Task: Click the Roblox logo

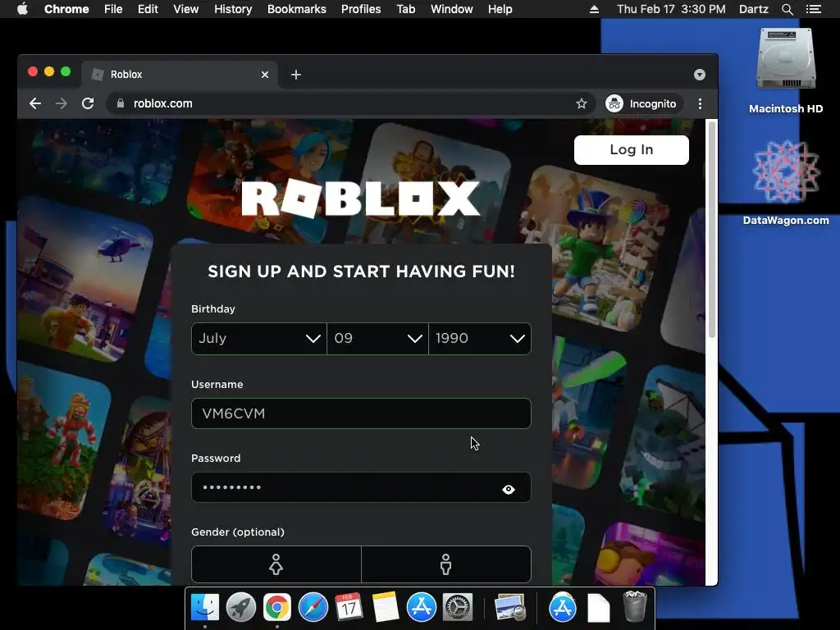Action: tap(361, 199)
